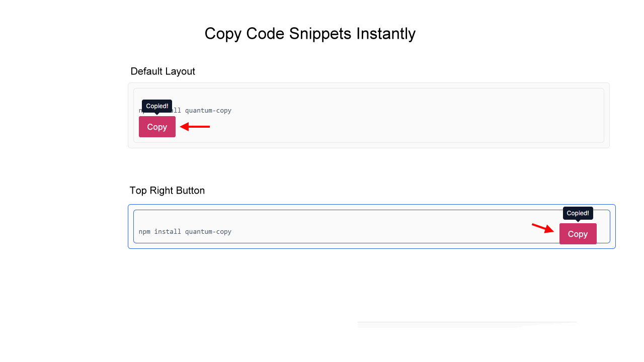Screen dimensions: 644x362
Task: Click the red arrow beside the top-right Copy button
Action: click(x=543, y=227)
